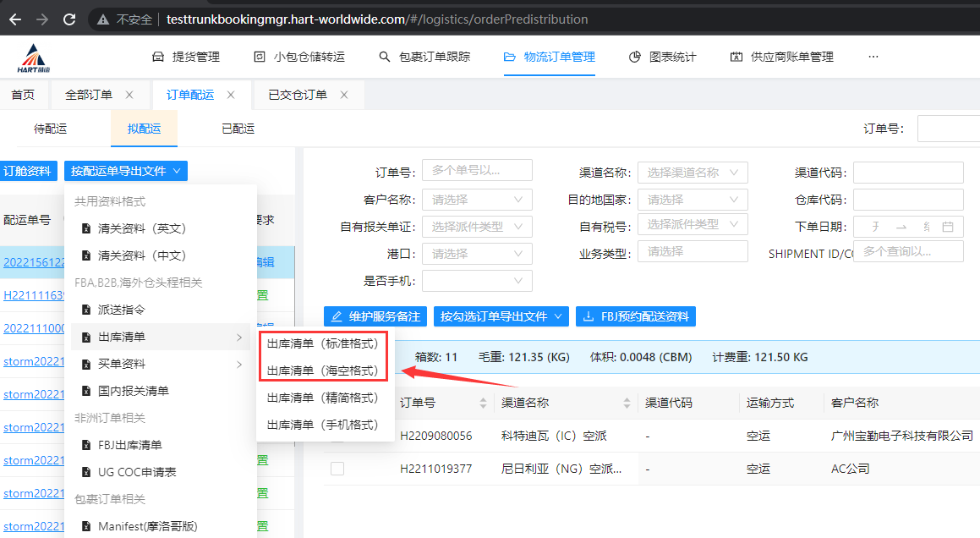Open 图表统计 in top navigation

click(x=664, y=57)
